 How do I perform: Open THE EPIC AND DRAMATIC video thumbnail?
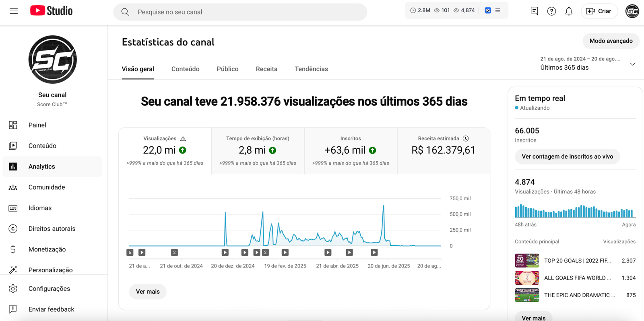tap(527, 295)
